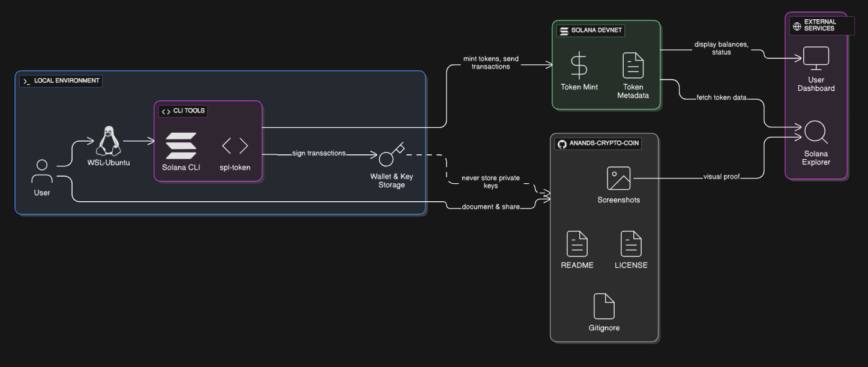This screenshot has height=367, width=868.
Task: Select the Gitignore file icon
Action: click(604, 306)
